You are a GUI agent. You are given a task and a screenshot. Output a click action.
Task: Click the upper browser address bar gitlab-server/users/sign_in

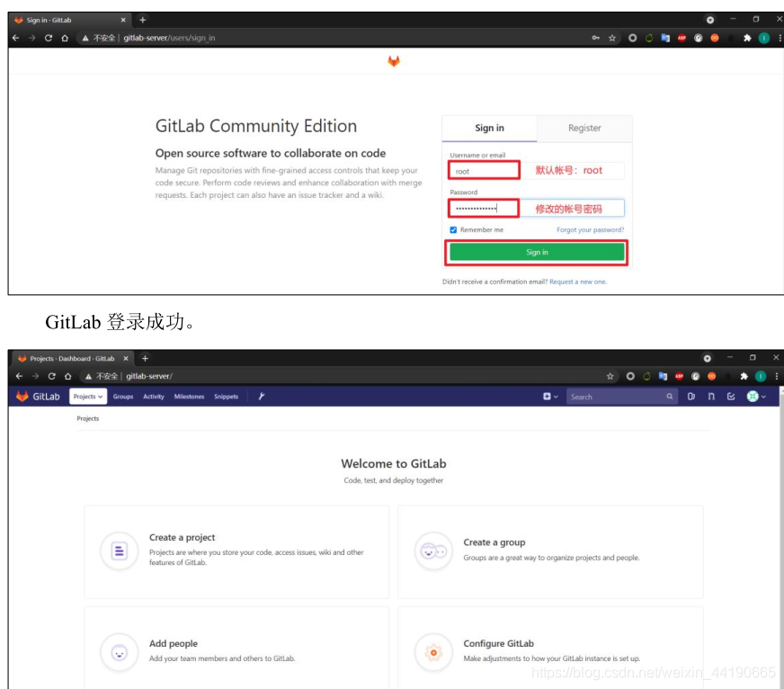click(x=169, y=38)
